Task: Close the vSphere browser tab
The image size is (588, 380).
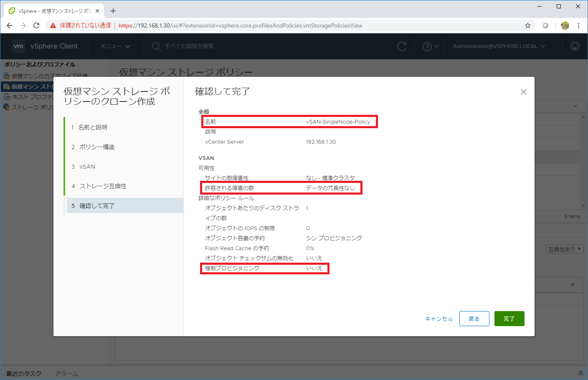Action: tap(97, 11)
